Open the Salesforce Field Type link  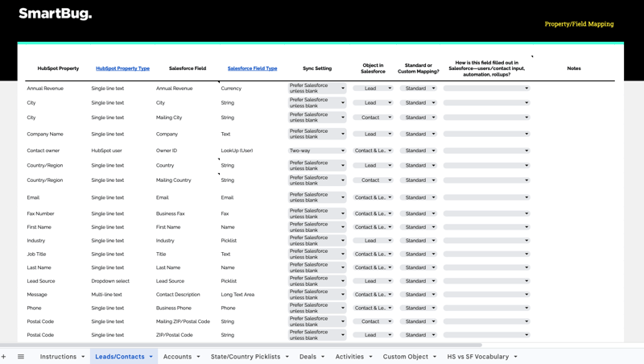point(252,68)
